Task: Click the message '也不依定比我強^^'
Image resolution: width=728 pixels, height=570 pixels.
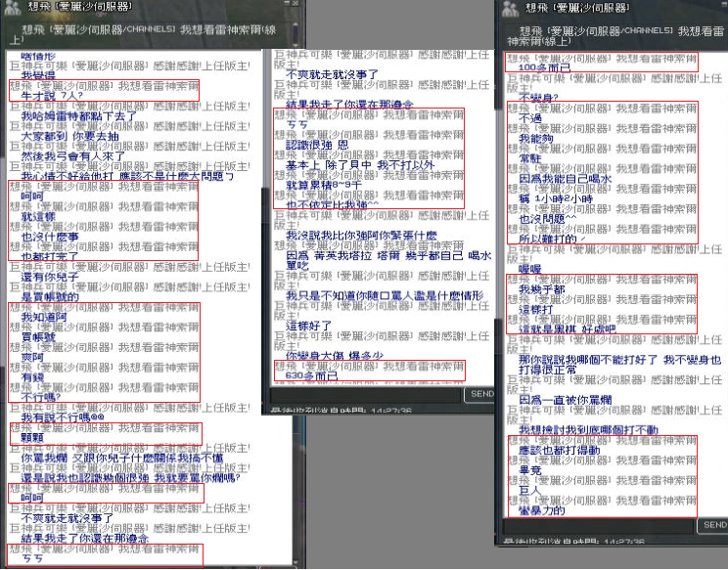Action: click(x=333, y=204)
